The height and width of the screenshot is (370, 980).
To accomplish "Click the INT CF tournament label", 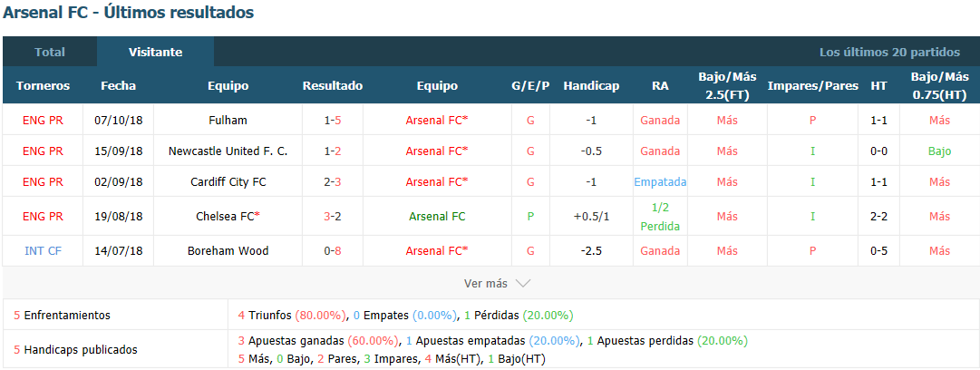I will [x=44, y=250].
